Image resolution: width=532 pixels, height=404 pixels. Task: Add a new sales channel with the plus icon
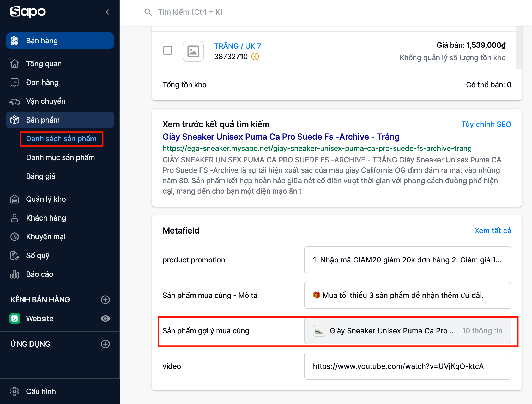(105, 300)
